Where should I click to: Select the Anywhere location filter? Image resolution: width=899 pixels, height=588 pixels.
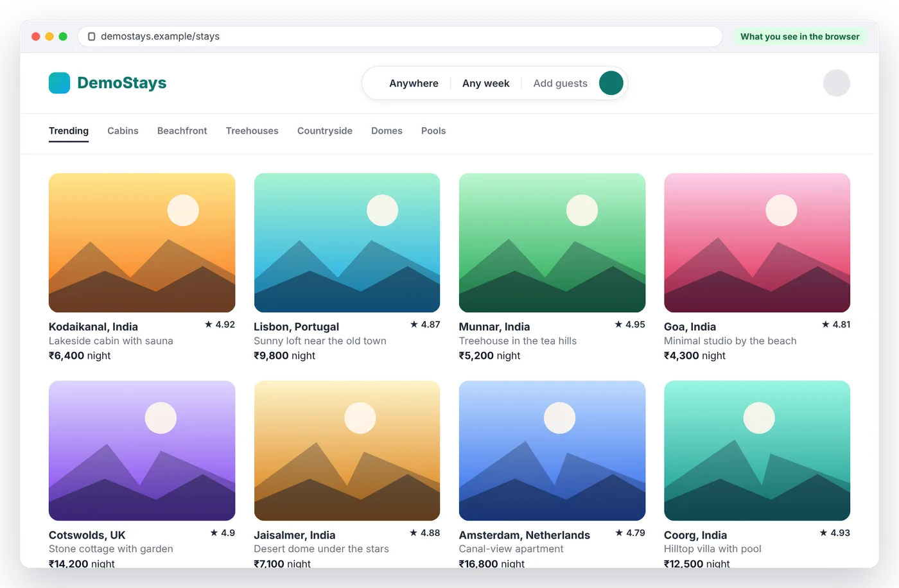[x=414, y=83]
